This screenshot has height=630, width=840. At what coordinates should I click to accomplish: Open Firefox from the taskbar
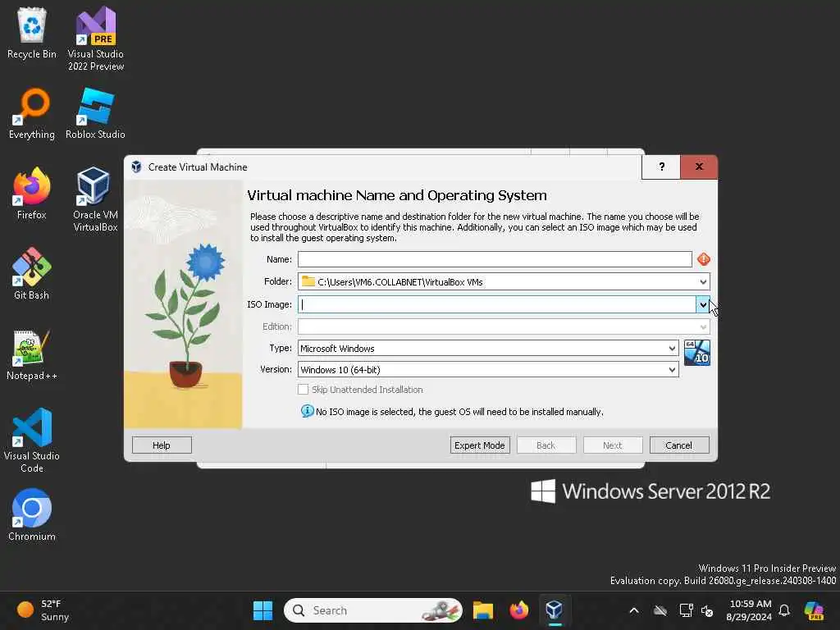tap(518, 610)
